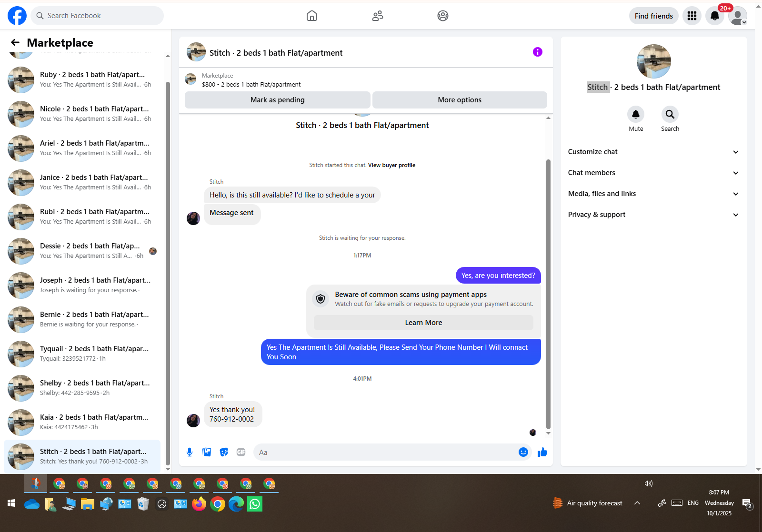Open the Windows Start menu

coord(11,503)
